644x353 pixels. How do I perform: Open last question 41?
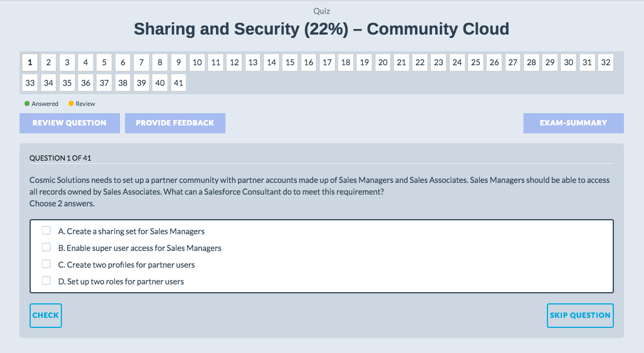(x=179, y=83)
